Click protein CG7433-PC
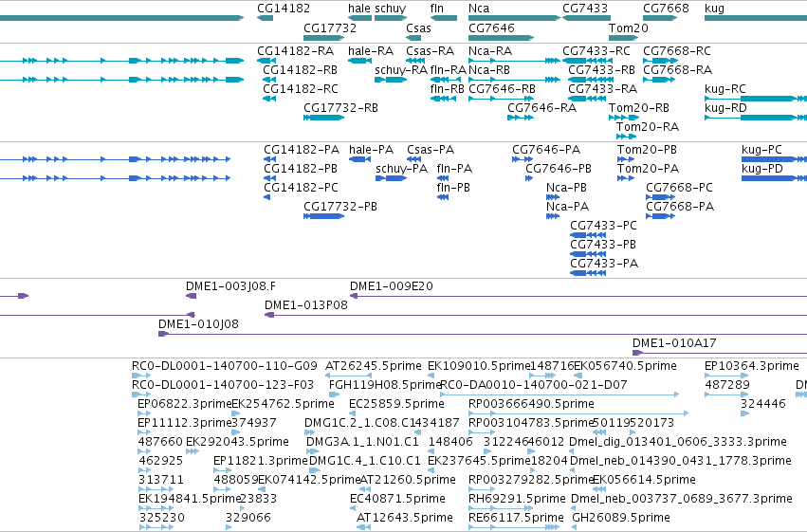 [x=604, y=226]
